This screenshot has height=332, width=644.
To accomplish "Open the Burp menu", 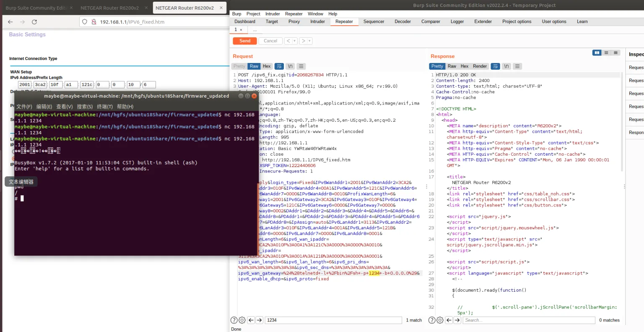I will (236, 14).
